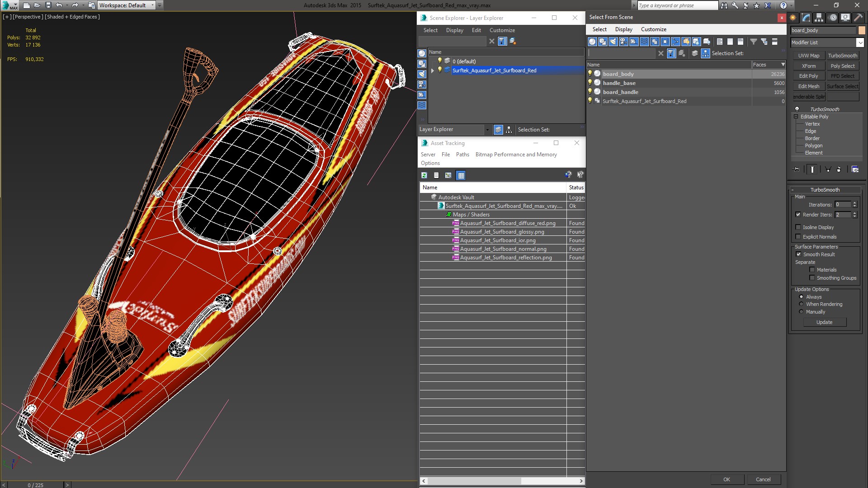This screenshot has width=868, height=488.
Task: Click Make Unique icon below modifier stack
Action: [828, 169]
